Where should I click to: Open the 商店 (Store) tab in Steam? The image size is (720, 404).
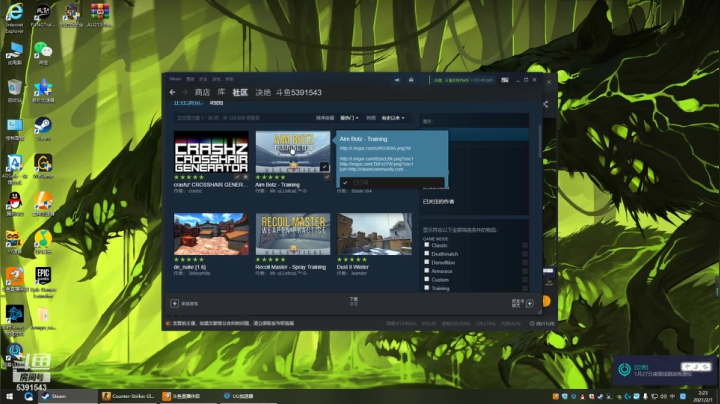point(202,92)
